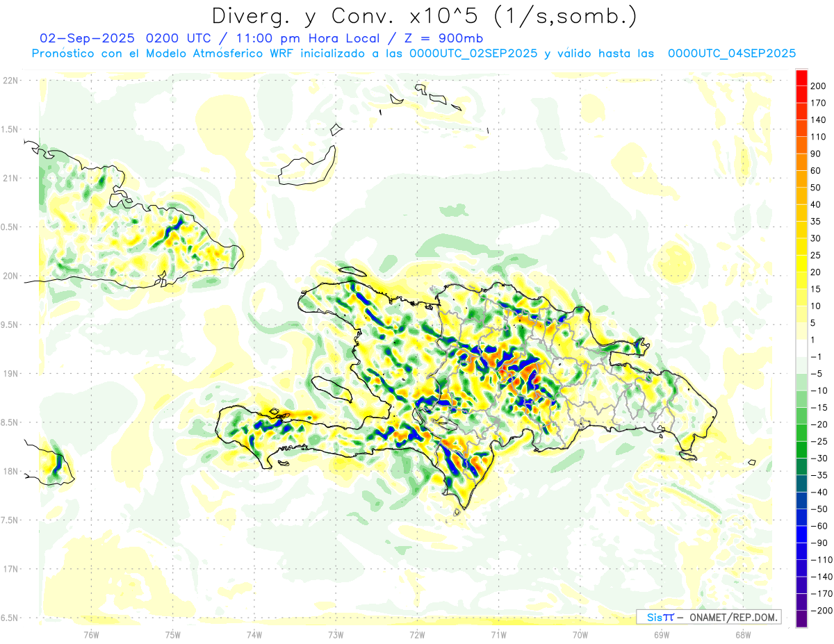Viewport: 834px width, 644px height.
Task: Select longitude label "71W"
Action: (x=498, y=634)
